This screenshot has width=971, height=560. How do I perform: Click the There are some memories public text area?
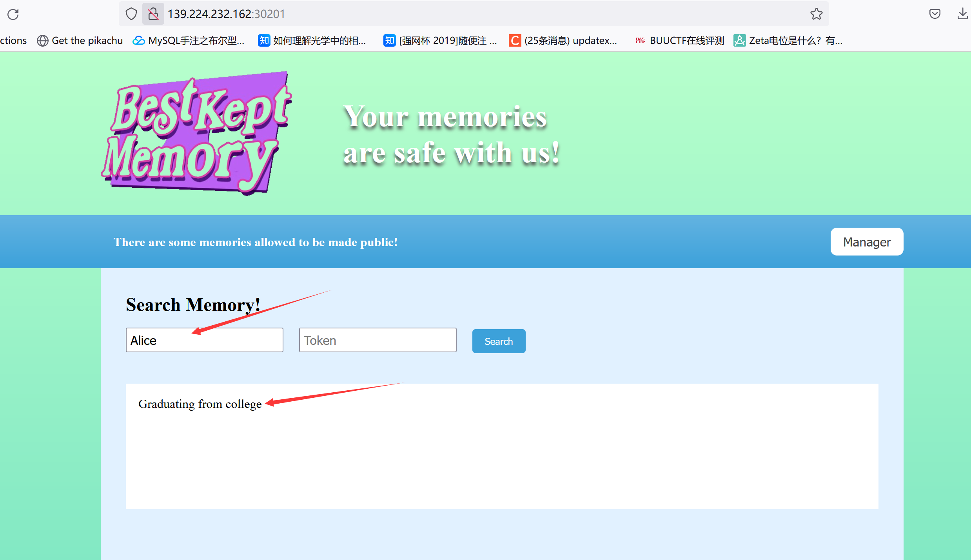256,241
